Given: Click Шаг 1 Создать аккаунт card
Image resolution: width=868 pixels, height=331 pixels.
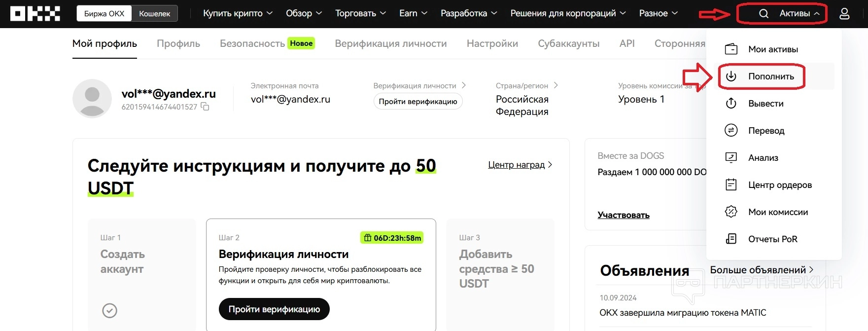Looking at the screenshot, I should click(x=142, y=275).
